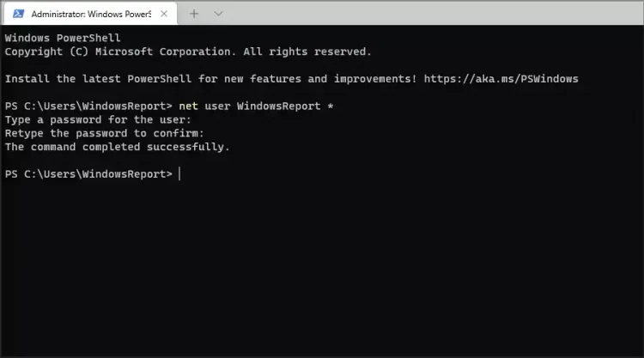Click the PowerShell icon in the tab
The image size is (644, 358).
(17, 15)
